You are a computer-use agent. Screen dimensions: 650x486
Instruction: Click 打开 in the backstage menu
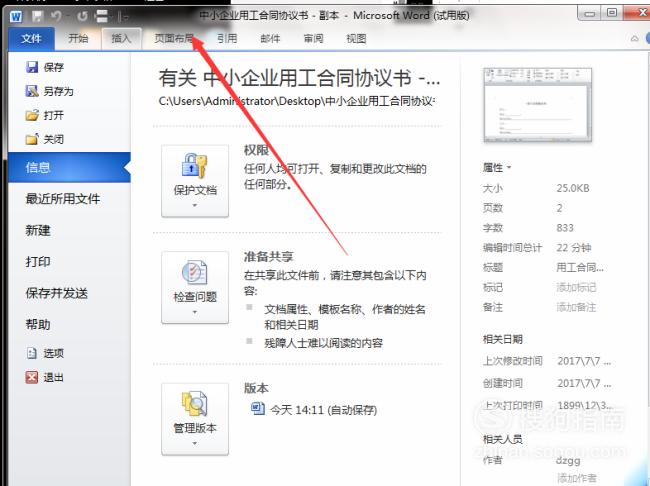click(45, 115)
